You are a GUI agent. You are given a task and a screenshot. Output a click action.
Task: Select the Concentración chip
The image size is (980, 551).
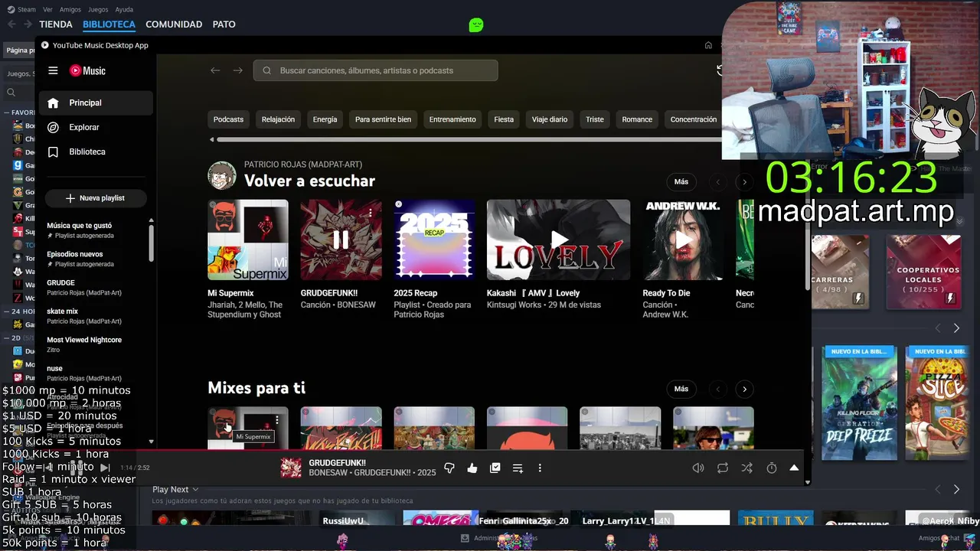pos(694,119)
